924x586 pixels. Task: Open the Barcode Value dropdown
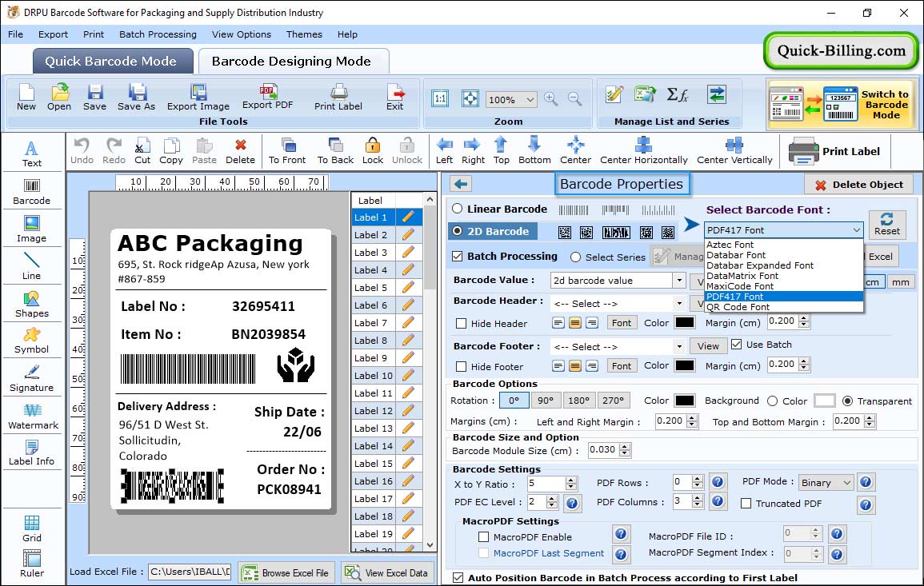click(x=679, y=281)
